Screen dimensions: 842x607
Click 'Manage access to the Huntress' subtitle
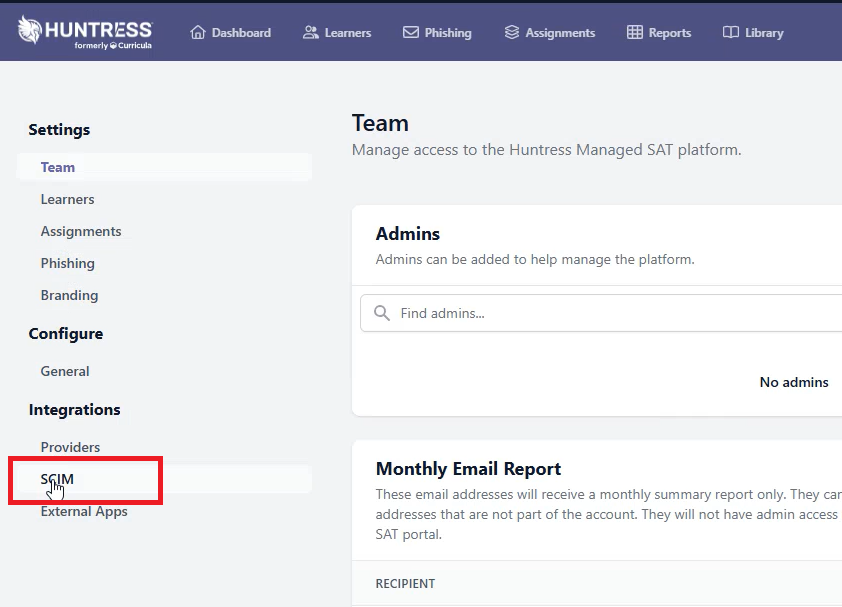[547, 150]
